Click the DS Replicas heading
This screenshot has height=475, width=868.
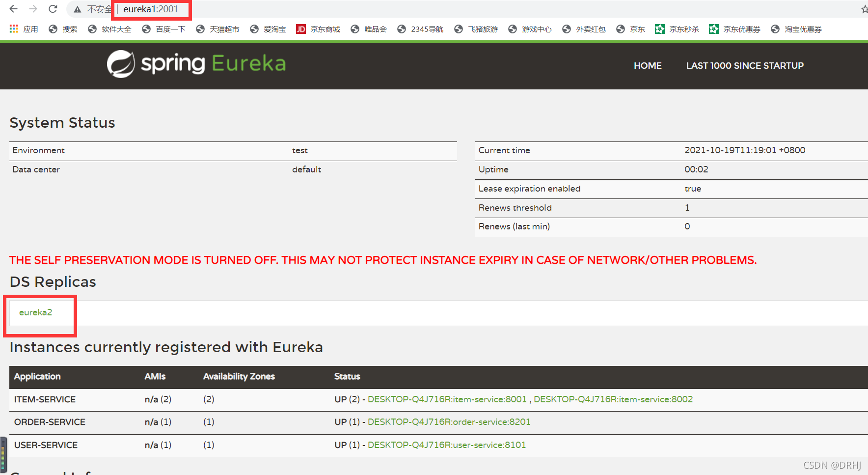[53, 282]
